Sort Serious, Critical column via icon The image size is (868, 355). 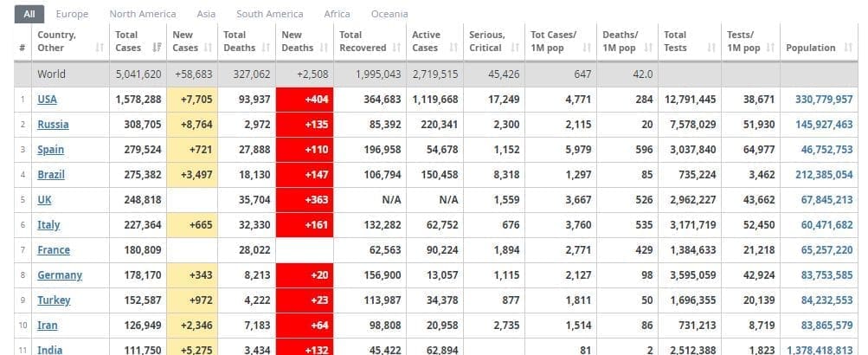point(516,48)
